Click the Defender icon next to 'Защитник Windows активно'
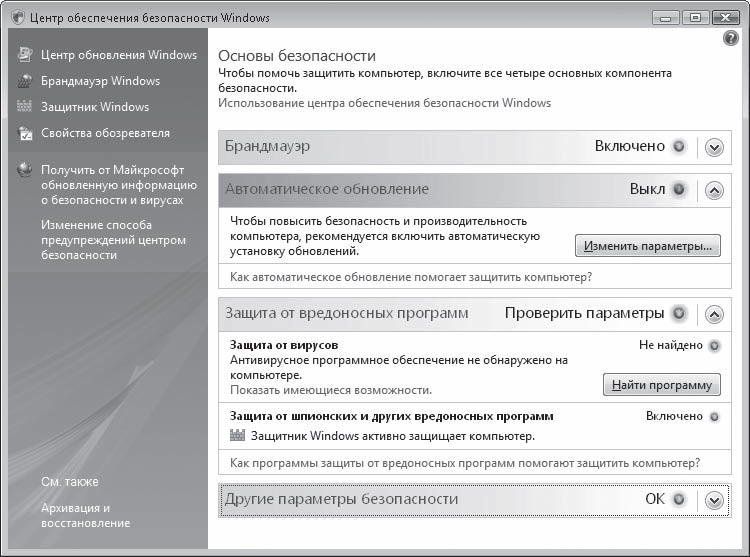 pyautogui.click(x=237, y=436)
